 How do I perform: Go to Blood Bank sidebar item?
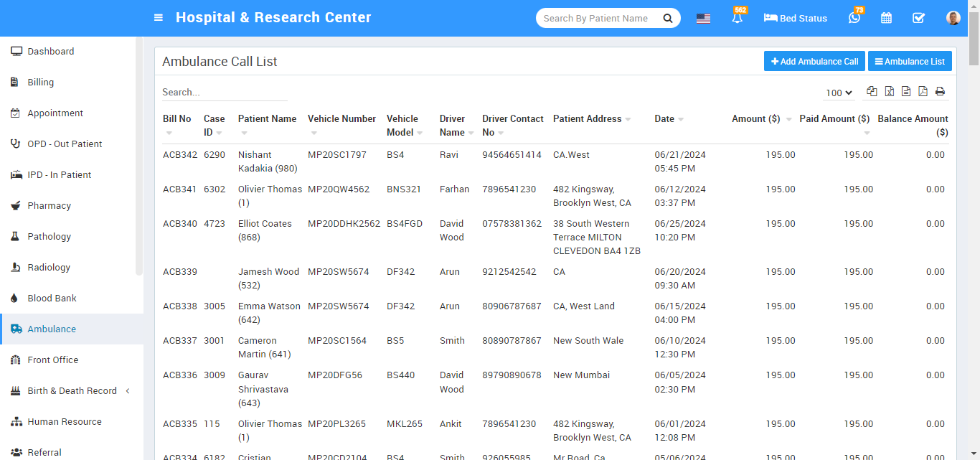click(x=52, y=299)
